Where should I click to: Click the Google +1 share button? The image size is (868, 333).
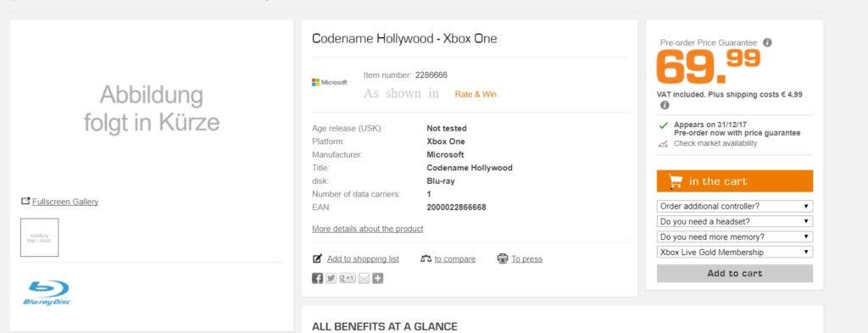coord(347,278)
